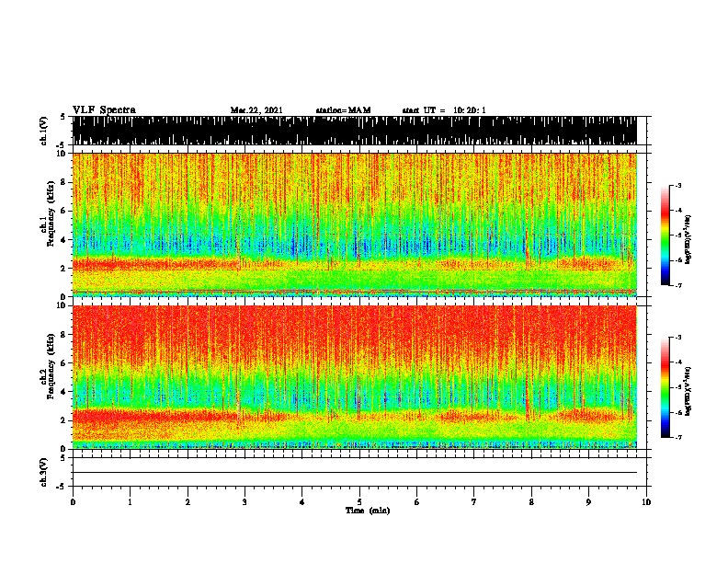
Task: Select the "ch.3(V)" waveform axis label
Action: pyautogui.click(x=43, y=472)
